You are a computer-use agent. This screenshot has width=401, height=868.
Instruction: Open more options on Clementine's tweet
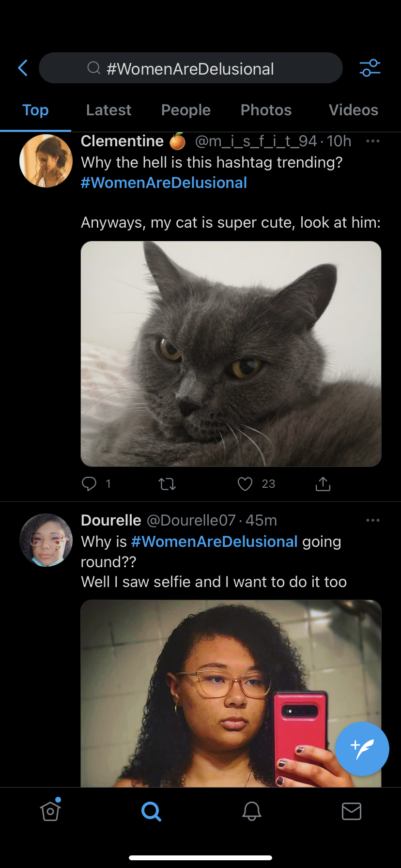[x=373, y=141]
